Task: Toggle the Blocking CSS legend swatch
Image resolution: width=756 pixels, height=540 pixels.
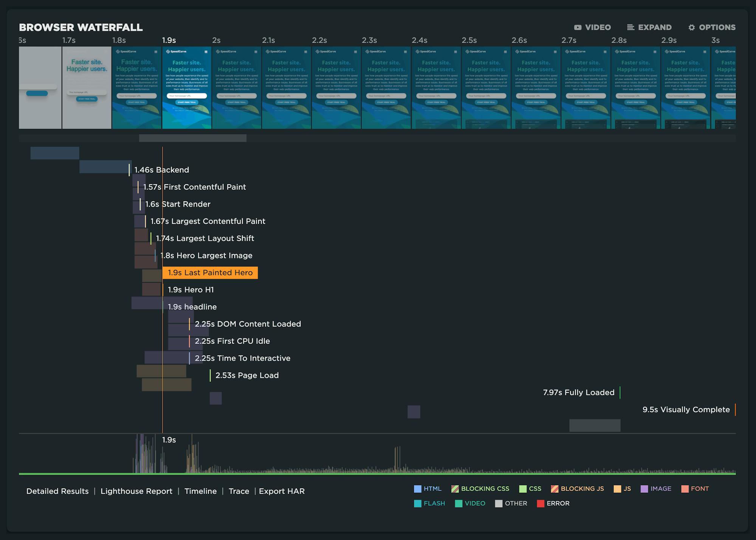Action: click(x=455, y=489)
